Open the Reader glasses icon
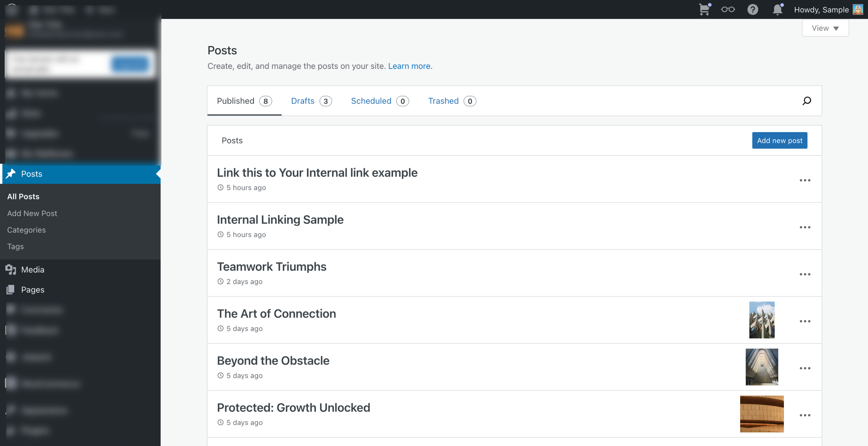This screenshot has height=446, width=868. pos(728,10)
